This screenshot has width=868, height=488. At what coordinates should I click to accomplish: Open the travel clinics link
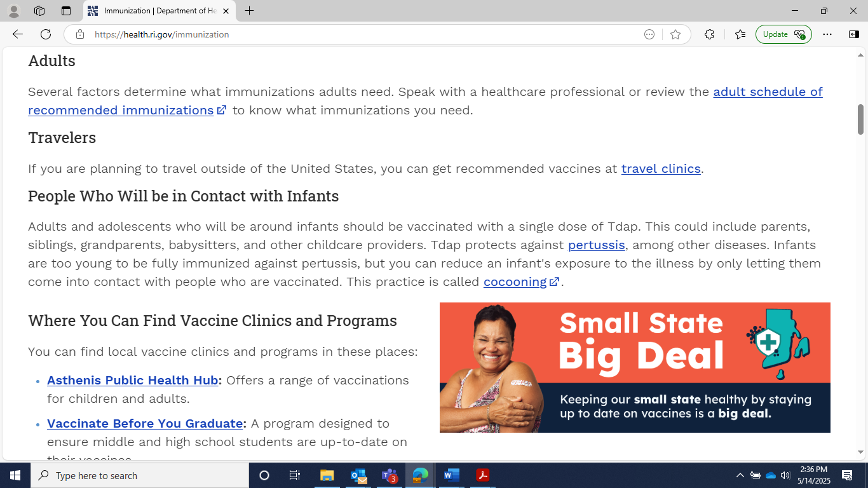click(x=660, y=168)
